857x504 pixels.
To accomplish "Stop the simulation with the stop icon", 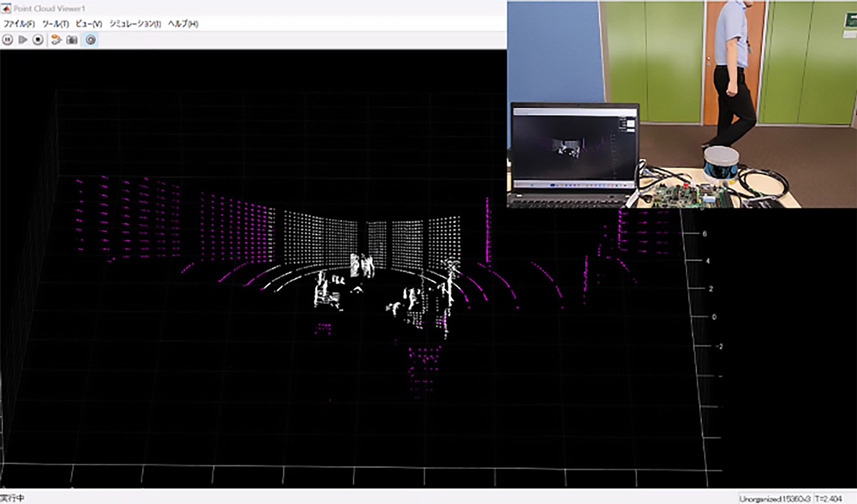I will pos(38,40).
